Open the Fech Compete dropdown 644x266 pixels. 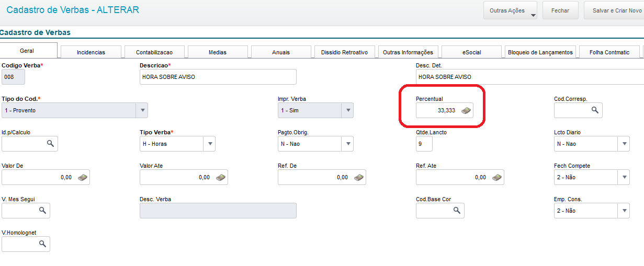tap(624, 177)
